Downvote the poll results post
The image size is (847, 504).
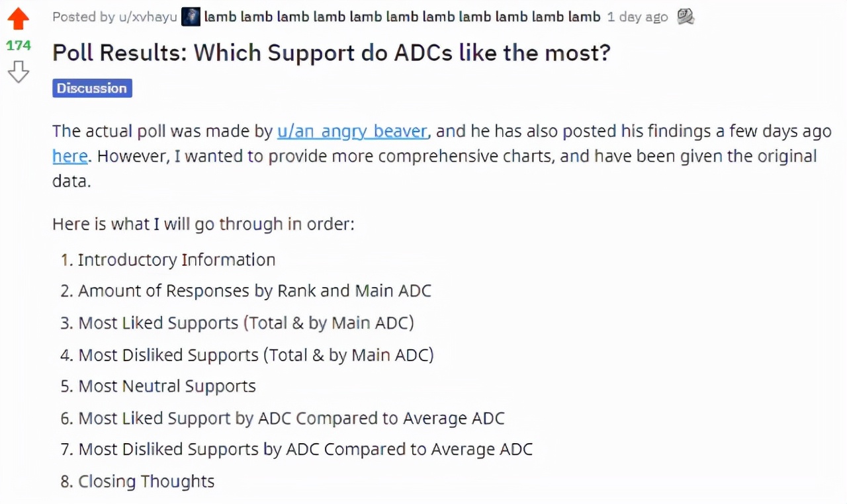click(19, 71)
